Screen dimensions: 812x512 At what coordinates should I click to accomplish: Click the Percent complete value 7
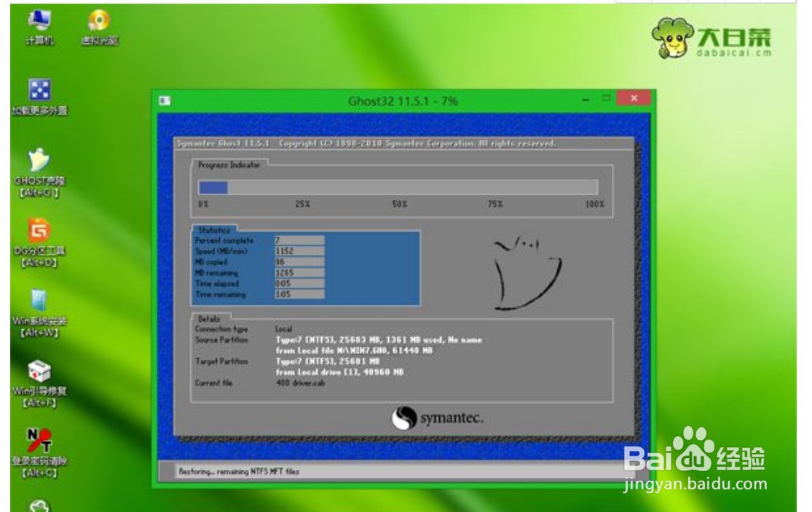[x=299, y=240]
